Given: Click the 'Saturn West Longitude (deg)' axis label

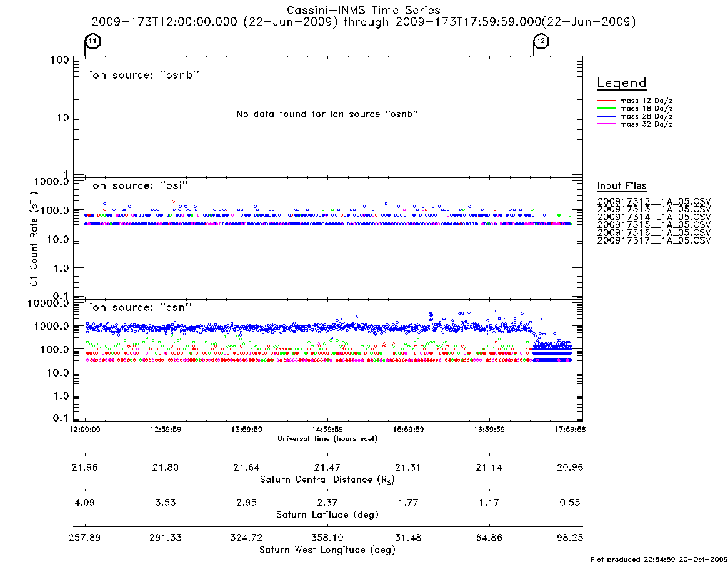Looking at the screenshot, I should (327, 550).
